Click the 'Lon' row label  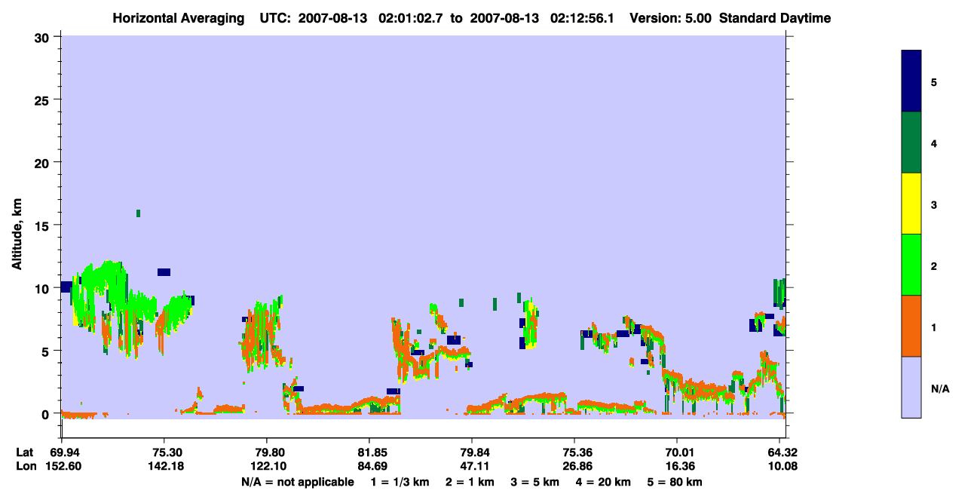pyautogui.click(x=26, y=466)
